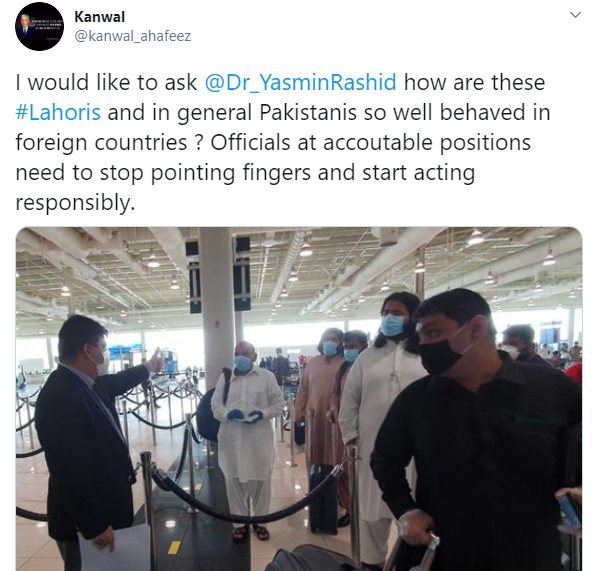Click the phrase 'foreign countries' in tweet

point(101,143)
